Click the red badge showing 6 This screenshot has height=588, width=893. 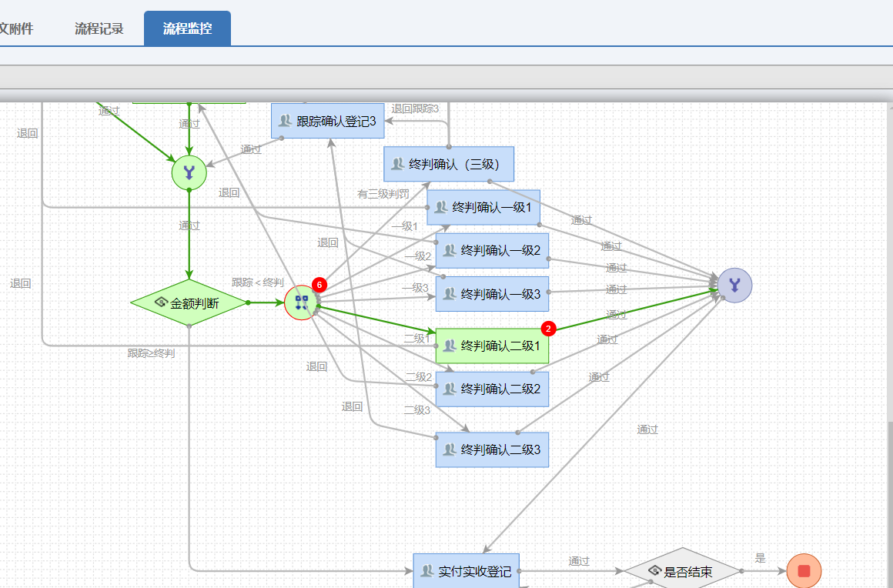point(319,285)
